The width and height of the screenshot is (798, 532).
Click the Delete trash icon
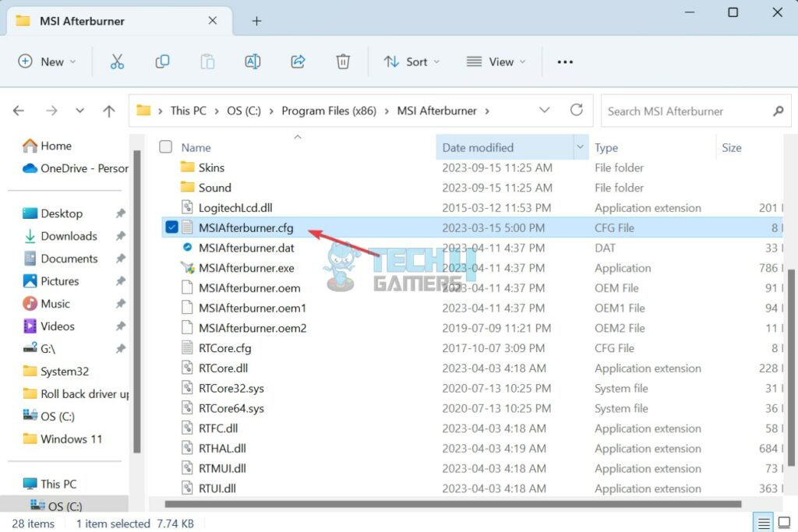click(343, 62)
